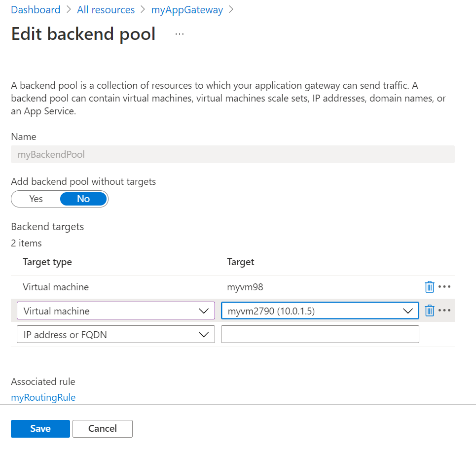Save the backend pool changes
This screenshot has width=476, height=449.
click(40, 429)
